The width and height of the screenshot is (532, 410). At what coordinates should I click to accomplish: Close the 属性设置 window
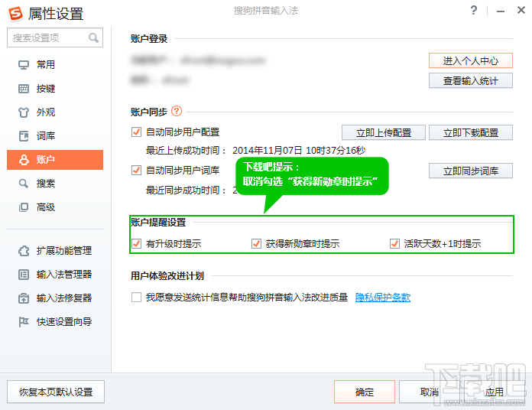point(521,10)
